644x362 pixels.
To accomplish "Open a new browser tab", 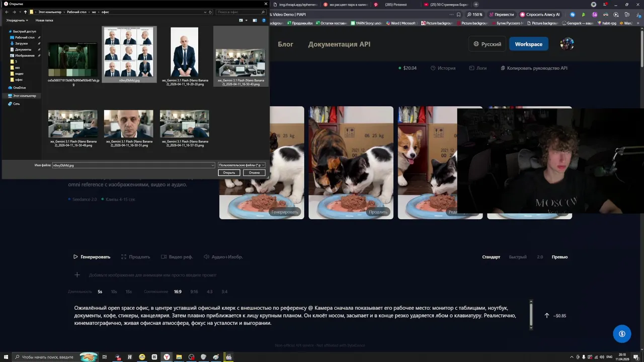I will pyautogui.click(x=476, y=5).
